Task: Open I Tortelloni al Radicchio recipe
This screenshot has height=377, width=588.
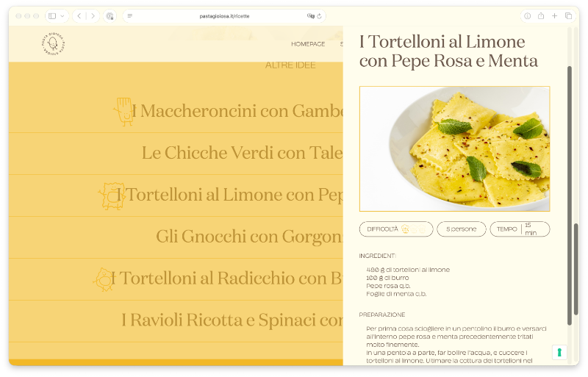Action: [226, 279]
